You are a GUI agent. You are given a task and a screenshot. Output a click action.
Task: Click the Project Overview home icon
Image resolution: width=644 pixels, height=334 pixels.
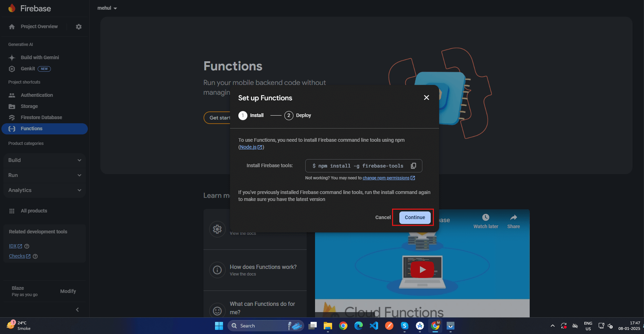pos(12,27)
